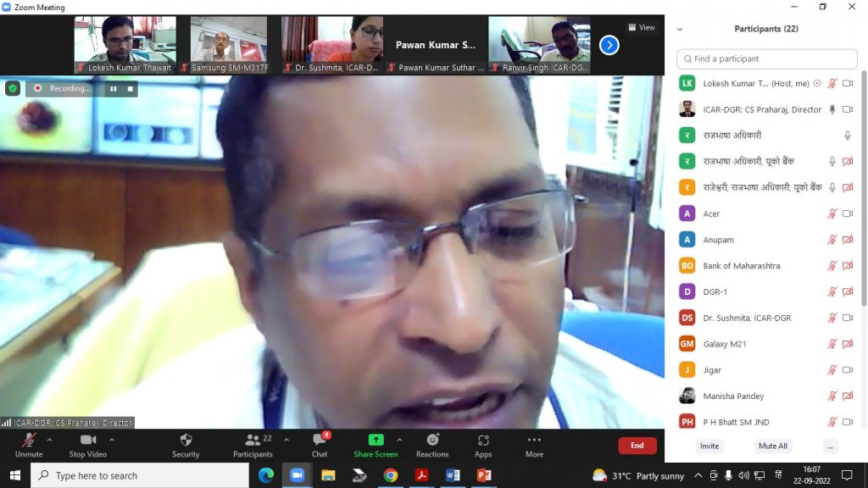Viewport: 868px width, 488px height.
Task: Click the green Share Screen icon
Action: (376, 441)
